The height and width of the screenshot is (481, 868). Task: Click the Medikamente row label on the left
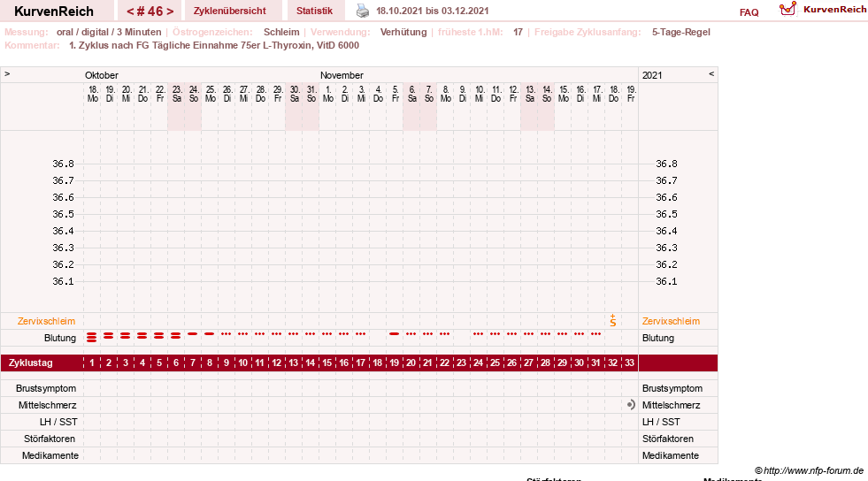point(50,455)
